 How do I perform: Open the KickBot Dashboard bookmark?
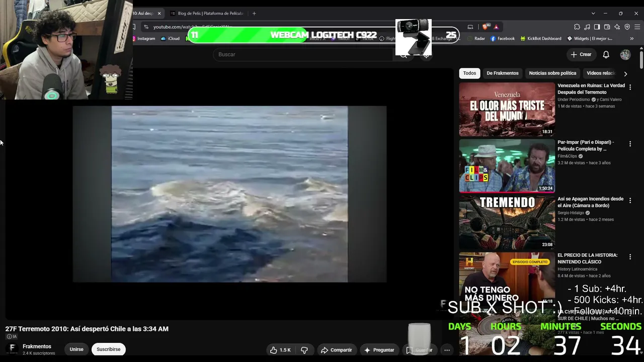tap(541, 38)
